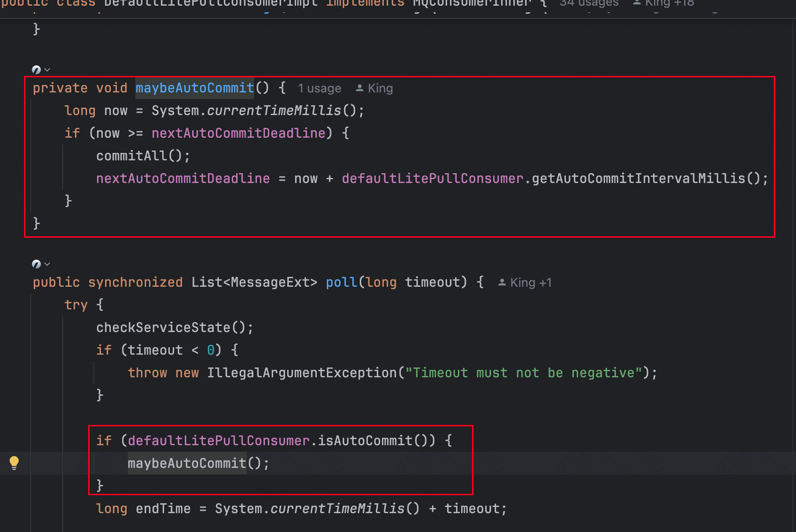Viewport: 796px width, 532px height.
Task: Click 'nextAutoCommitDeadline' on the assignment line
Action: (x=183, y=179)
